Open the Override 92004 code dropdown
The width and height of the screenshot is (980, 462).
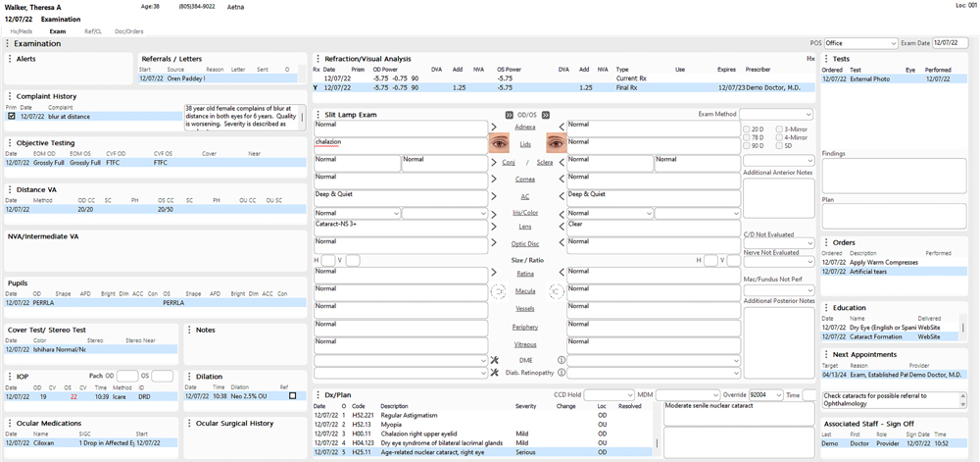tap(779, 395)
